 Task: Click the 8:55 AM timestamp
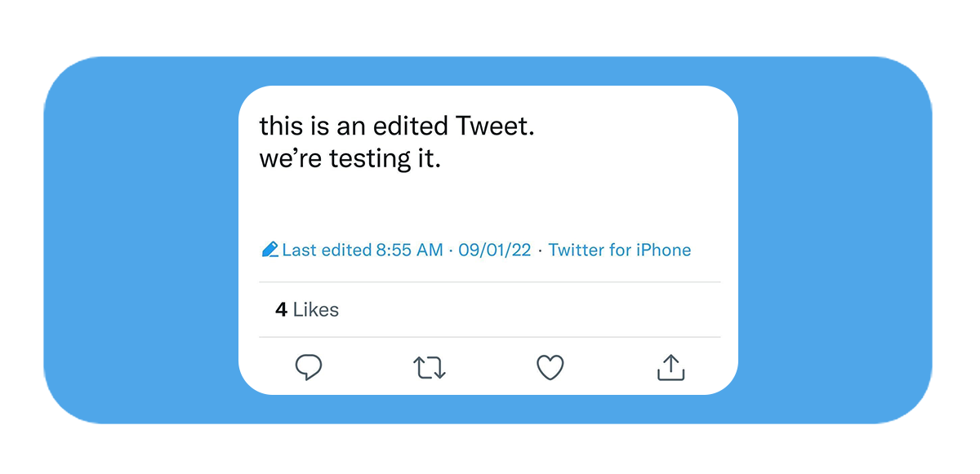[x=409, y=250]
